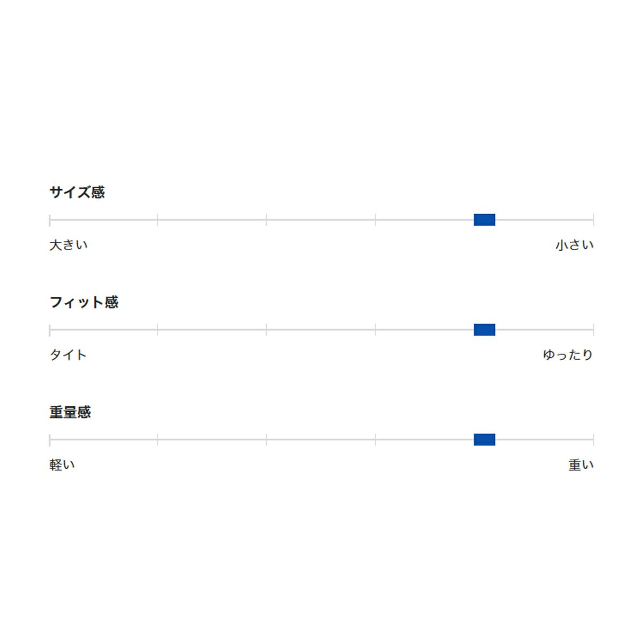Select the ゆったり label

tap(568, 355)
